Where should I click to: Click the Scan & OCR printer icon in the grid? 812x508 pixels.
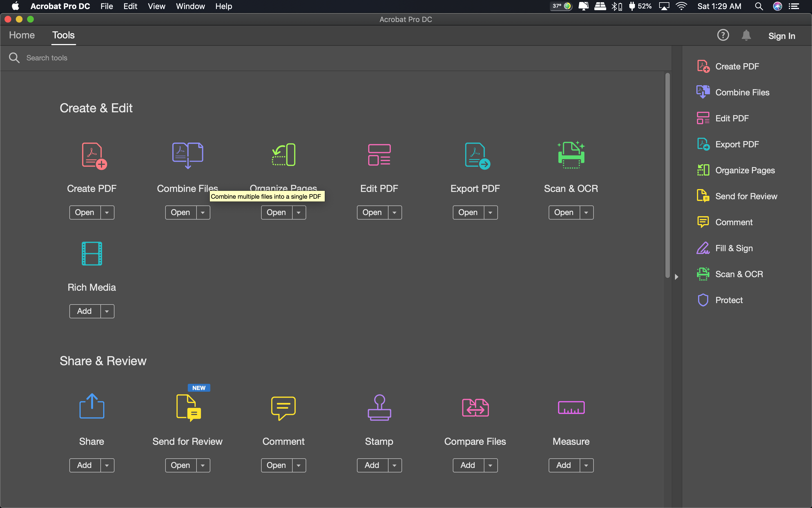pos(571,155)
